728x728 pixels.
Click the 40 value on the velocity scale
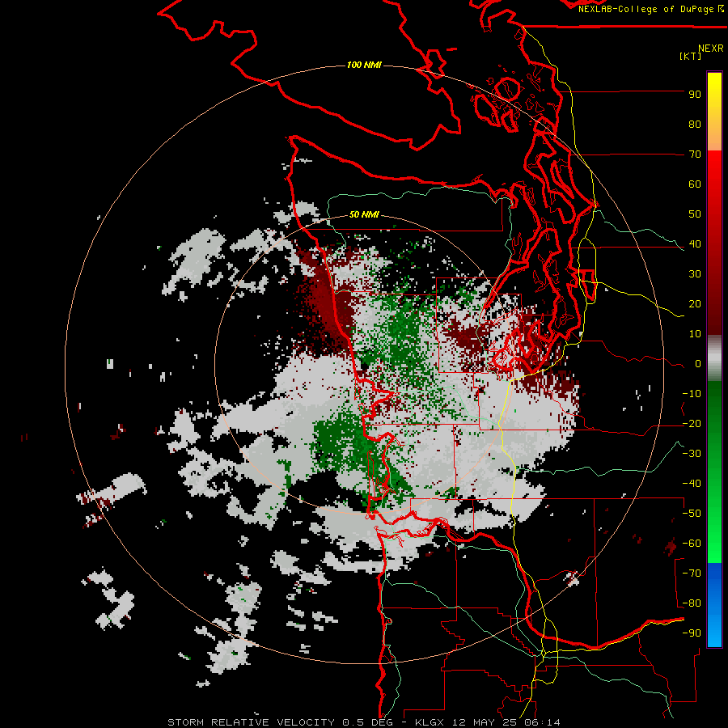coord(695,244)
